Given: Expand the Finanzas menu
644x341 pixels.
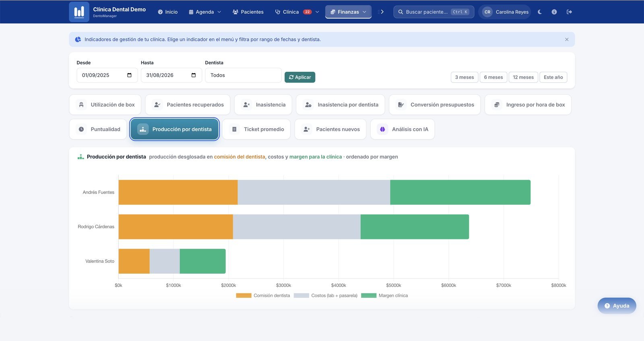Looking at the screenshot, I should (348, 12).
